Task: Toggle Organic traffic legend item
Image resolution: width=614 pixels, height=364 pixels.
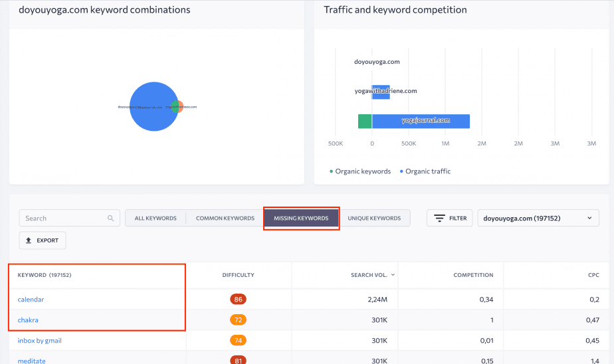Action: click(x=425, y=171)
